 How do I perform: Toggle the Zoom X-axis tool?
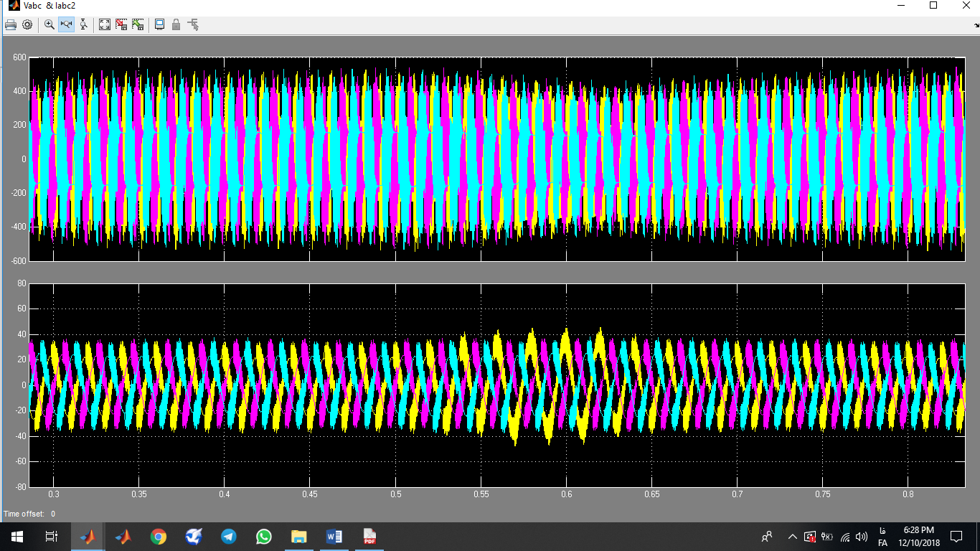point(67,25)
